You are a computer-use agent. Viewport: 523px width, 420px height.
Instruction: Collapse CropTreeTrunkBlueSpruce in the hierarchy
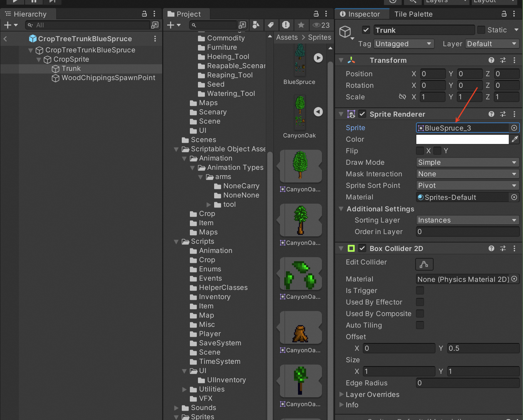click(30, 50)
